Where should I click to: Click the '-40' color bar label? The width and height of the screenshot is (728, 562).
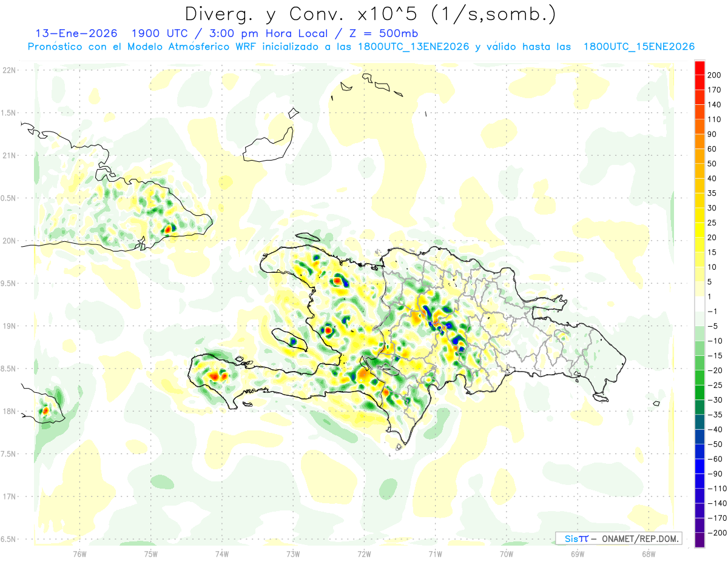(x=715, y=430)
